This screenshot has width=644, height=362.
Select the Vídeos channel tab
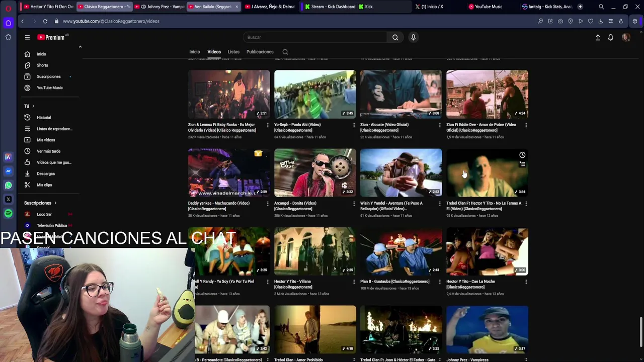(x=214, y=52)
